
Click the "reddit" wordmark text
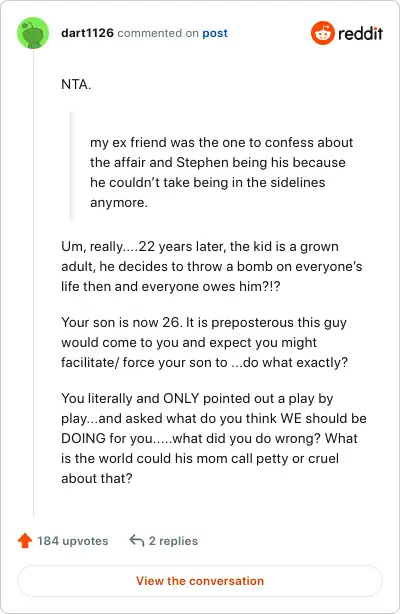pyautogui.click(x=360, y=33)
